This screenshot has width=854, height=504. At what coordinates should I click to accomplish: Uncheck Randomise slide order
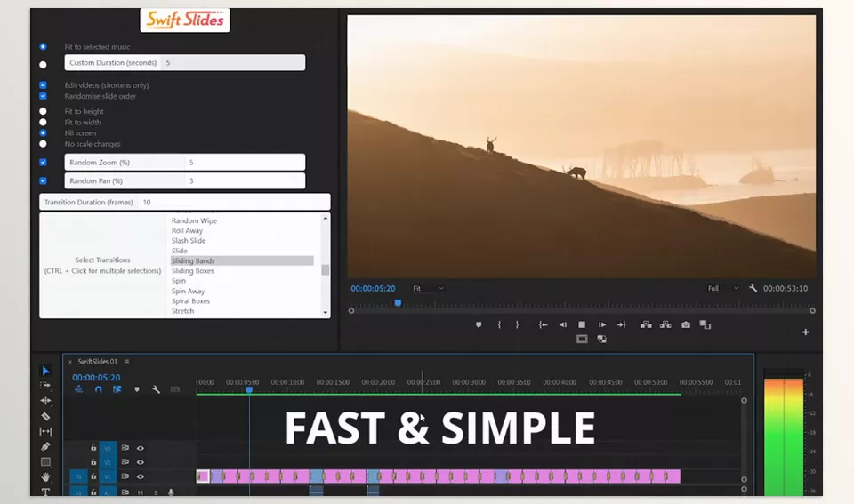pyautogui.click(x=43, y=96)
